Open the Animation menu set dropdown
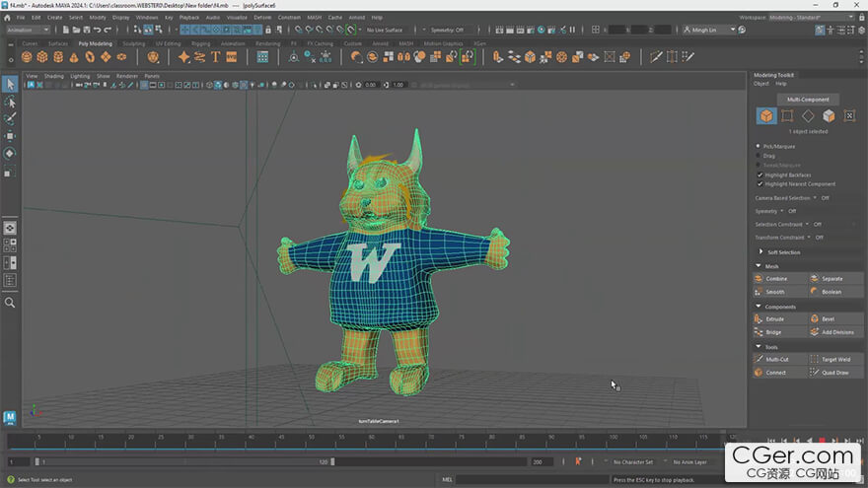868x488 pixels. (x=28, y=30)
